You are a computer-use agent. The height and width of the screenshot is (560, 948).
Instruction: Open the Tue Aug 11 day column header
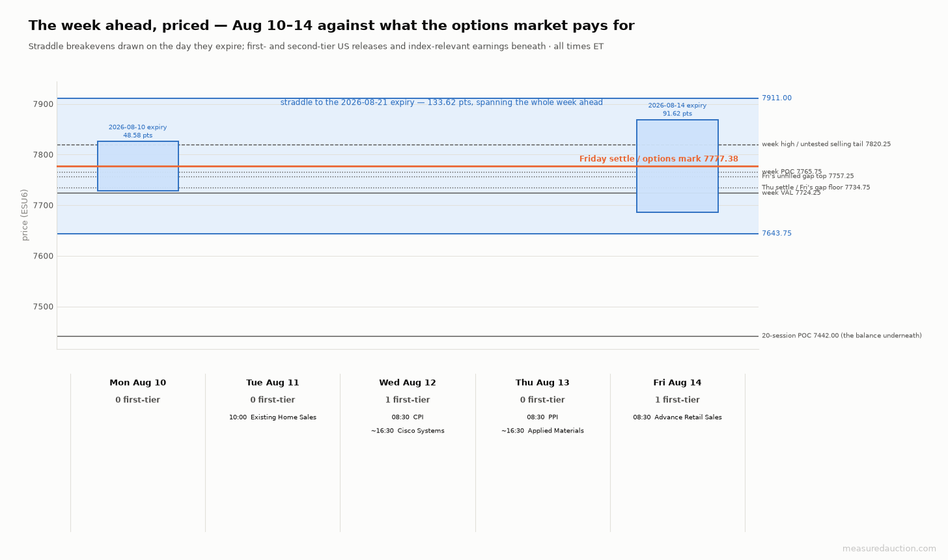273,383
